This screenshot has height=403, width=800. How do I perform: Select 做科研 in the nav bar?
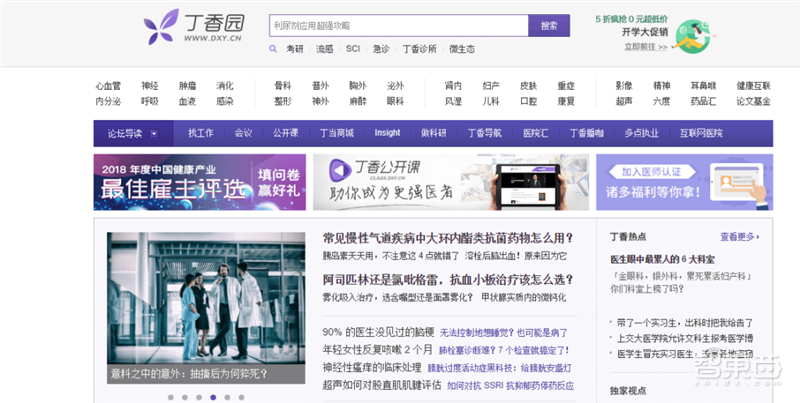[434, 133]
